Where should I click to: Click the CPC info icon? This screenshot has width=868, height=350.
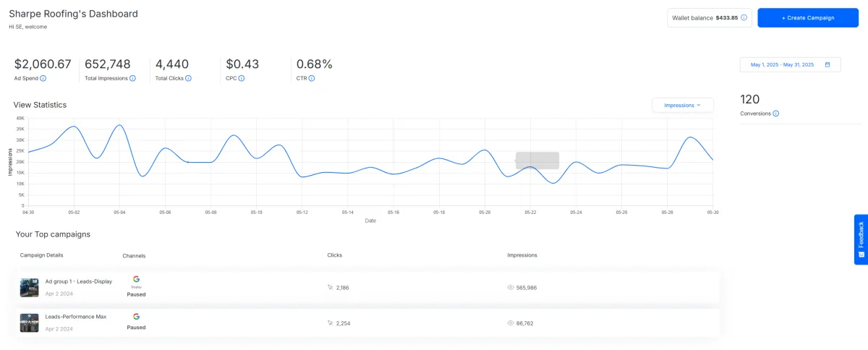click(x=241, y=78)
